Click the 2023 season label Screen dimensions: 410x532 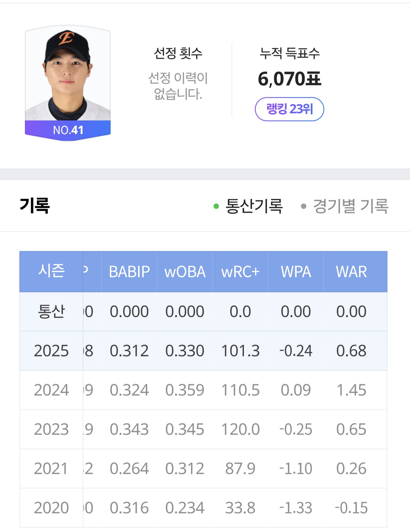click(x=51, y=429)
